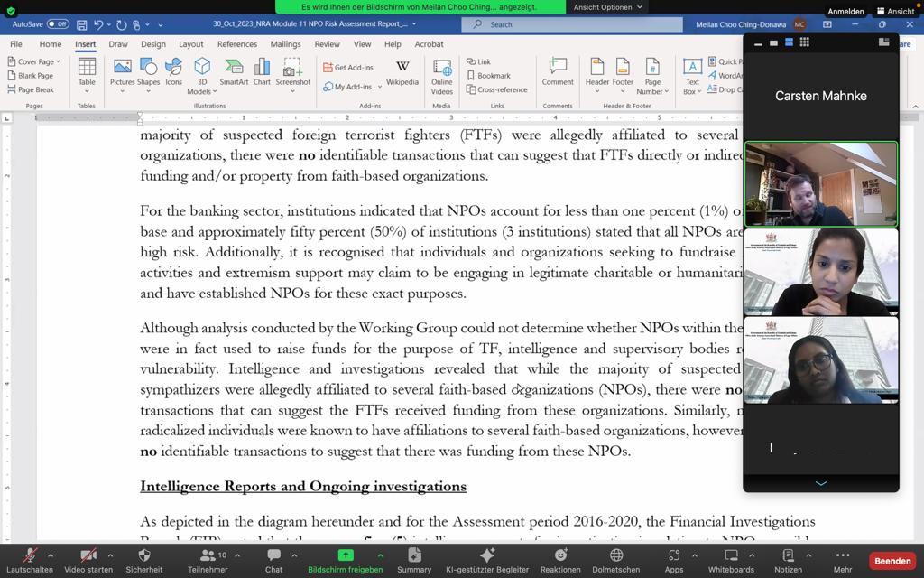Viewport: 924px width, 578px height.
Task: Click the red Beenden button
Action: (892, 561)
